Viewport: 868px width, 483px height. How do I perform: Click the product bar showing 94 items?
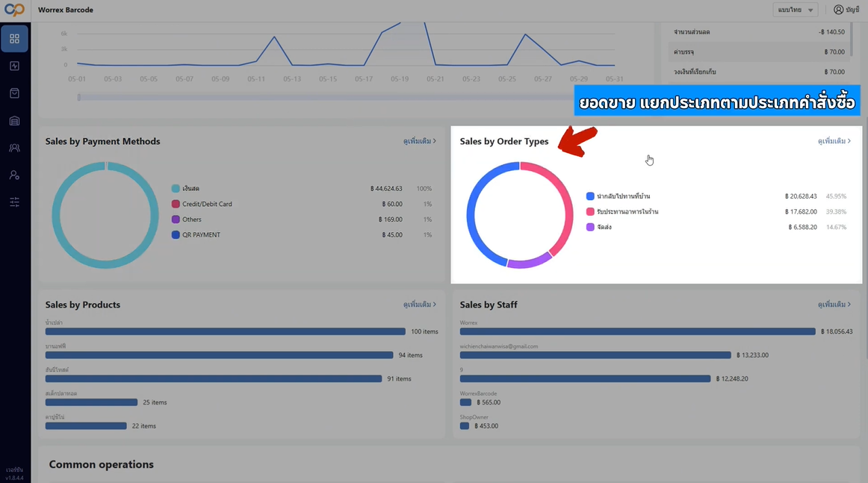pyautogui.click(x=219, y=355)
